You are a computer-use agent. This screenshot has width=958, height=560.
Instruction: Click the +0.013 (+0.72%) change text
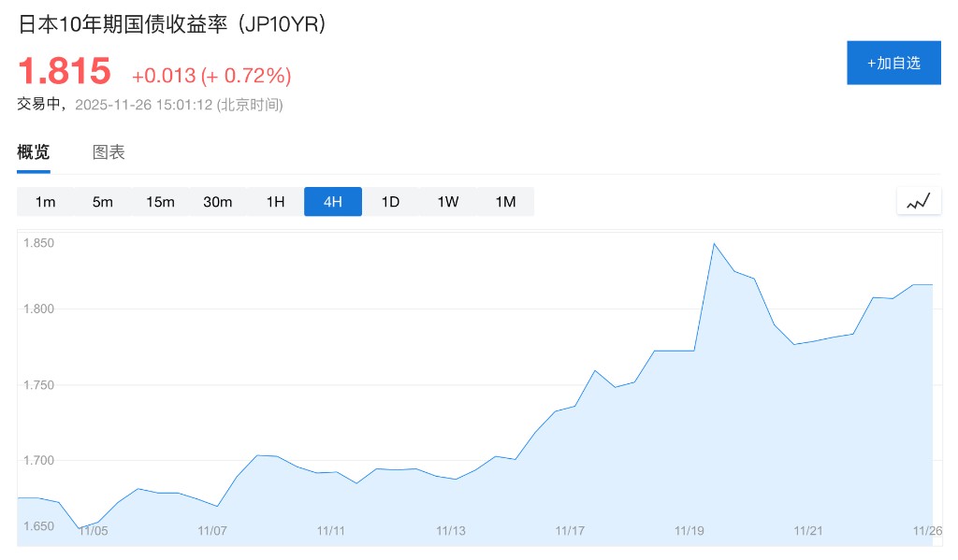point(211,76)
